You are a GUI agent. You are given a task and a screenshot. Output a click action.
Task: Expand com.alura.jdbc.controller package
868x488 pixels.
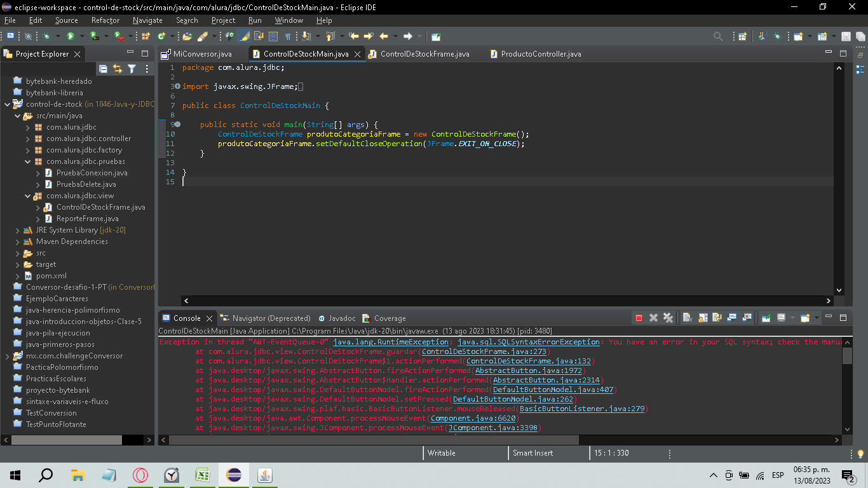coord(28,139)
